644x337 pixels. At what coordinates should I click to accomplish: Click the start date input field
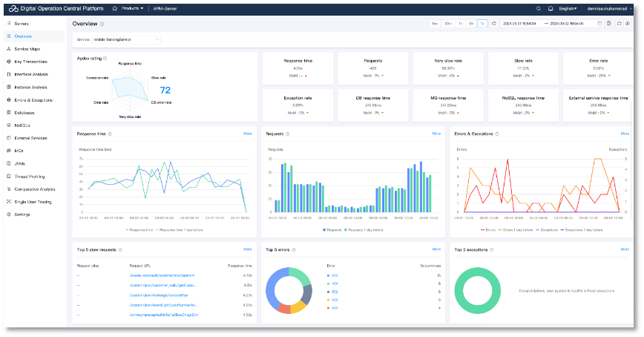(x=518, y=24)
